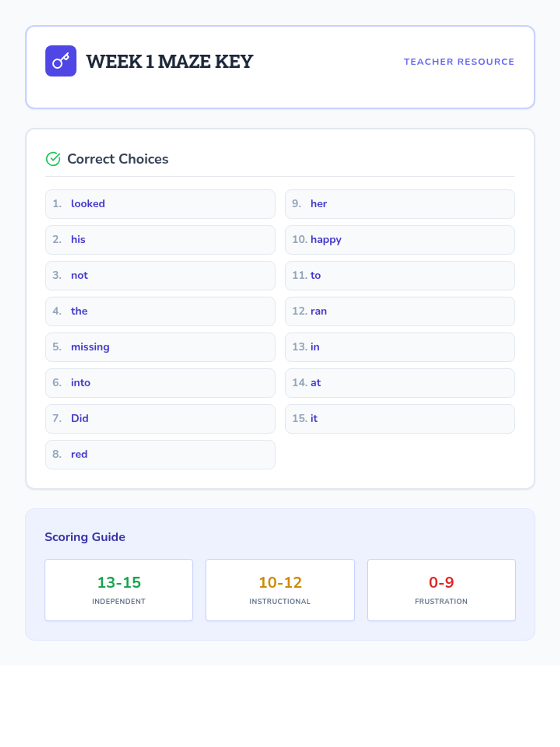Image resolution: width=560 pixels, height=747 pixels.
Task: Click the 0-9 Frustration score card
Action: pos(441,590)
